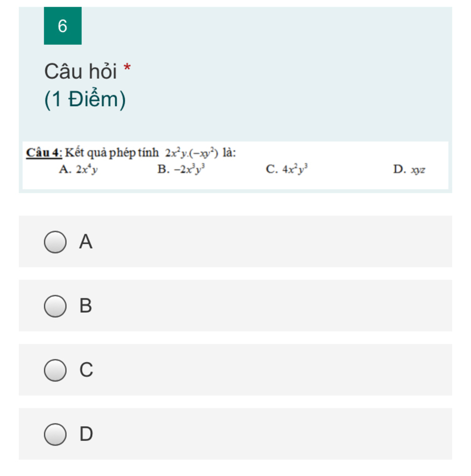Image resolution: width=471 pixels, height=476 pixels.
Task: Click the letter label B
Action: pyautogui.click(x=86, y=305)
